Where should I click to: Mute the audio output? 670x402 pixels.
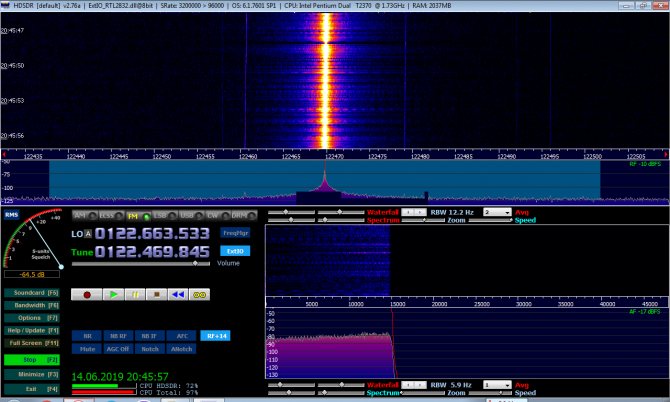(87, 349)
